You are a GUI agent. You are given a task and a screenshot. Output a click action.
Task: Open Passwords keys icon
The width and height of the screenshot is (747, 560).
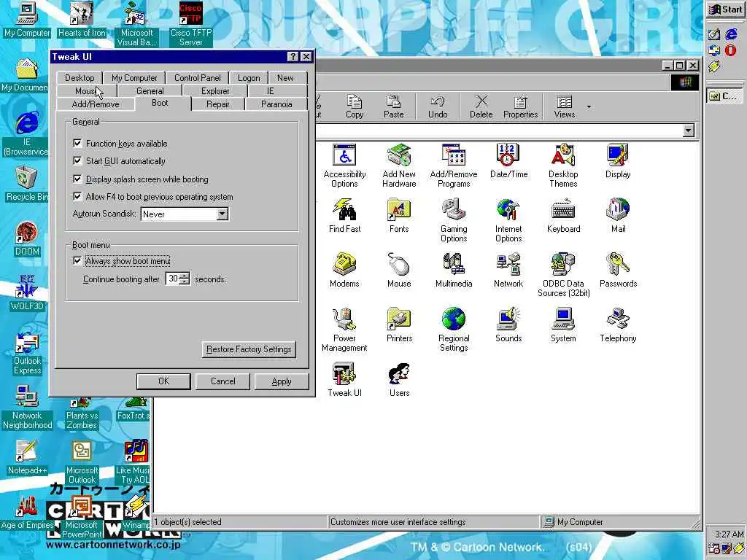(618, 271)
